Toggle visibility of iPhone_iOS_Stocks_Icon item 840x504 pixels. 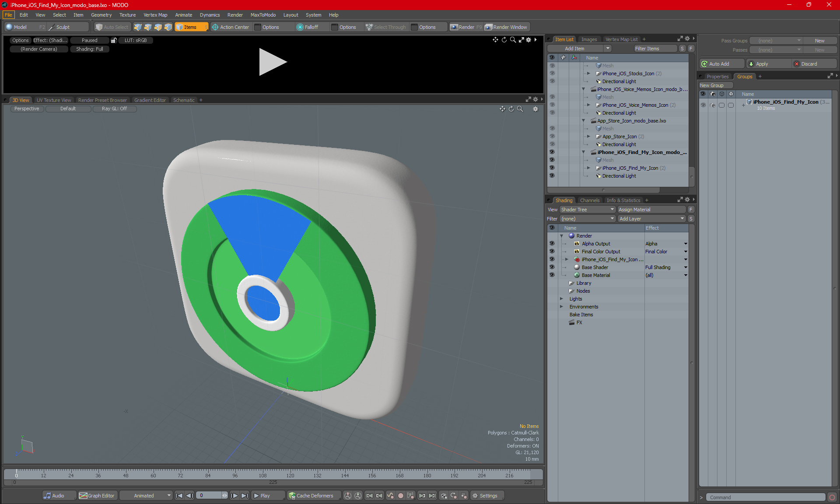(552, 73)
